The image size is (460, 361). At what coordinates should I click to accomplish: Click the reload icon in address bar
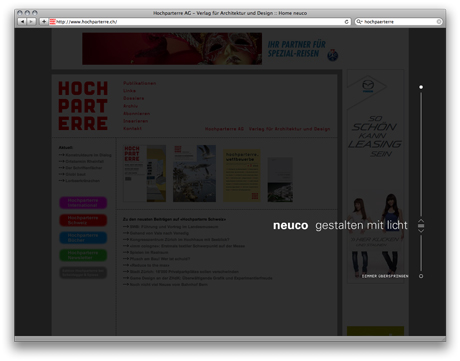[347, 22]
